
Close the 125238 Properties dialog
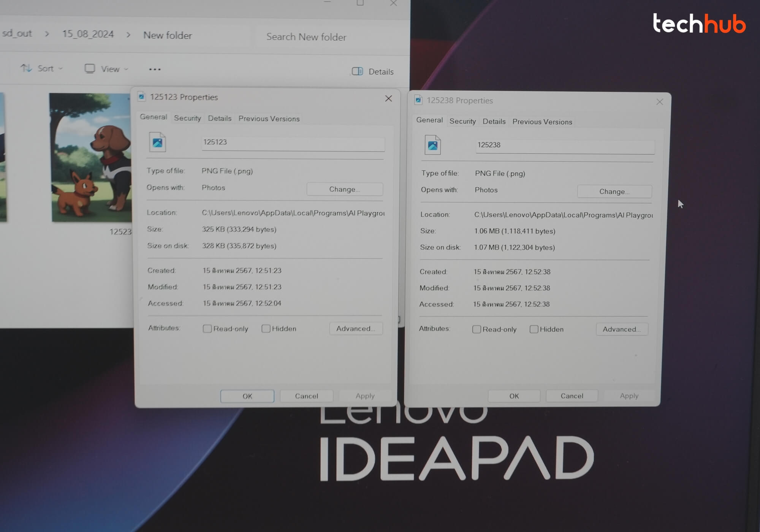660,102
